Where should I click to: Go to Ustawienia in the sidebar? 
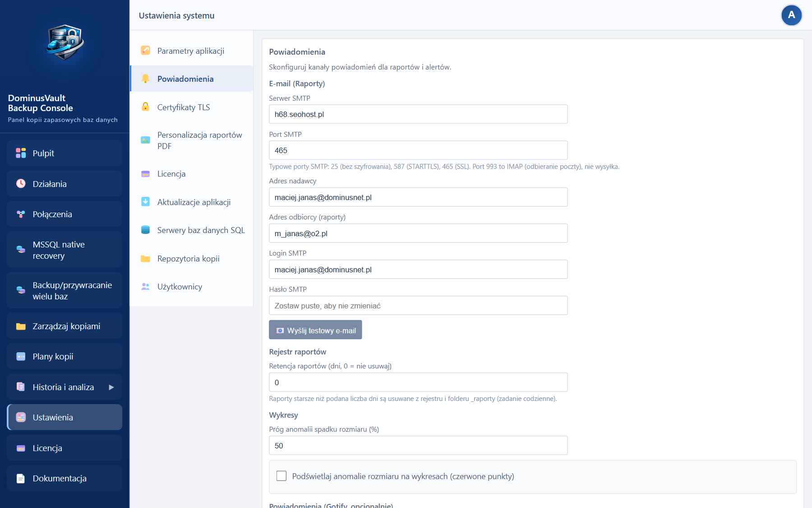pyautogui.click(x=65, y=417)
